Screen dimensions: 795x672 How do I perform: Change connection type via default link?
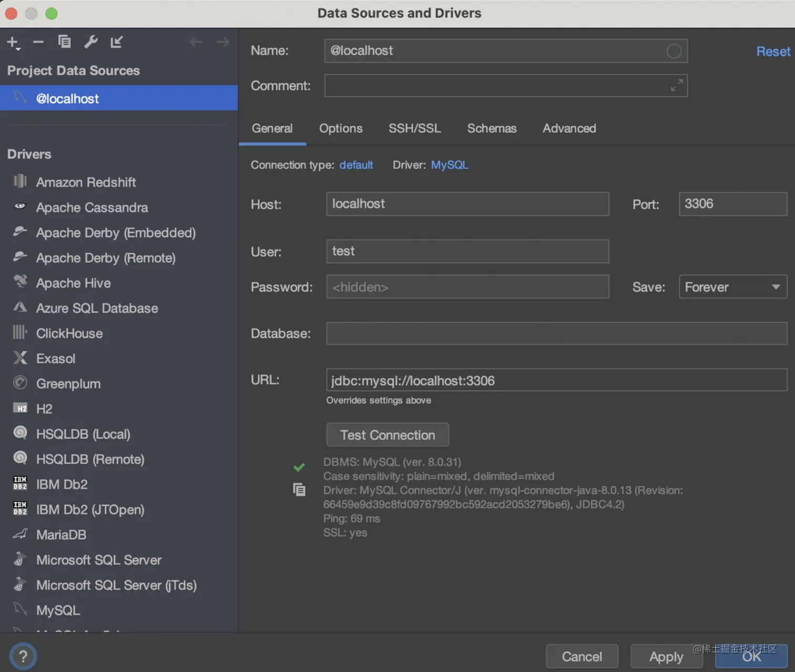point(356,165)
